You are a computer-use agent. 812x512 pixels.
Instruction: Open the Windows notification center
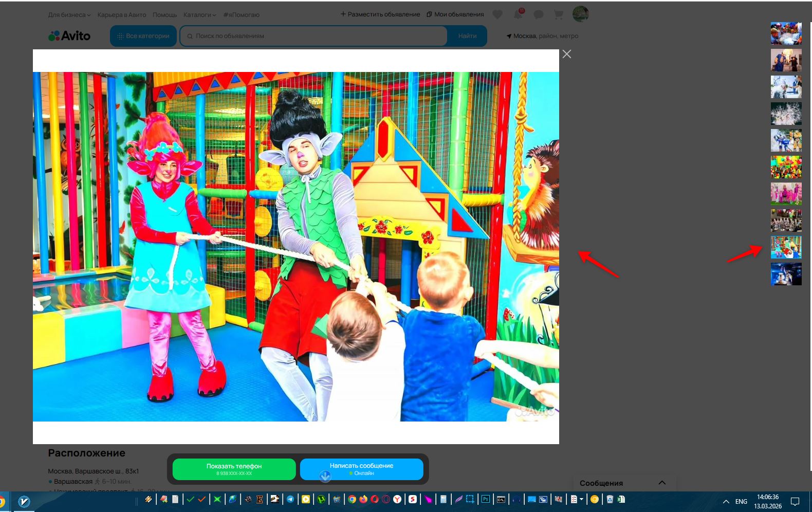795,502
